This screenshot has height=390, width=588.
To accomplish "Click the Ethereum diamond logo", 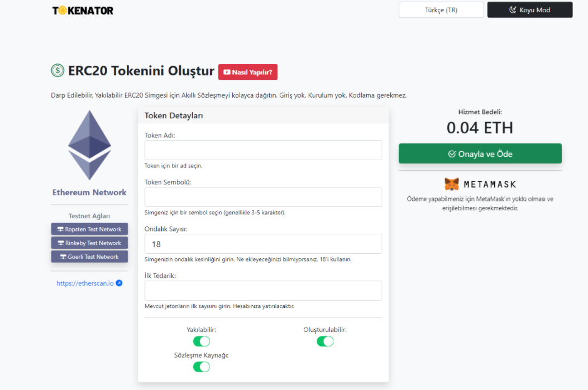I will coord(89,145).
